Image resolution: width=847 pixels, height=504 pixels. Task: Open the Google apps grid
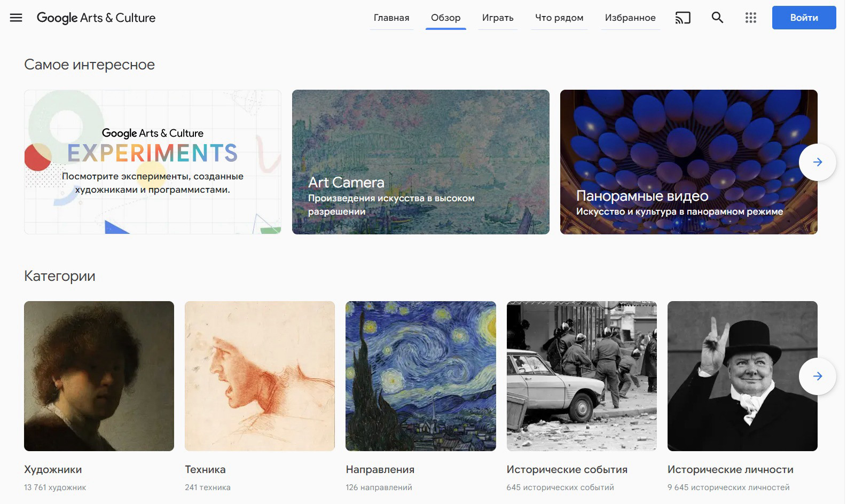click(x=751, y=18)
